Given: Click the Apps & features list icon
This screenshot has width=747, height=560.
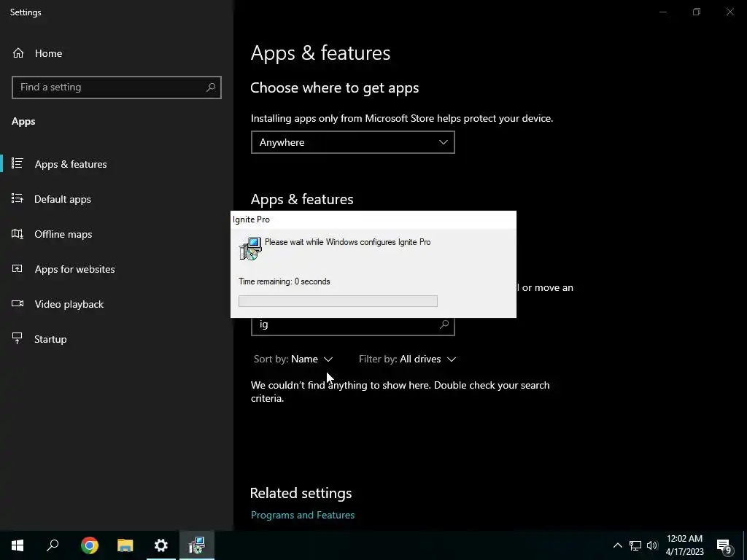Looking at the screenshot, I should click(18, 163).
